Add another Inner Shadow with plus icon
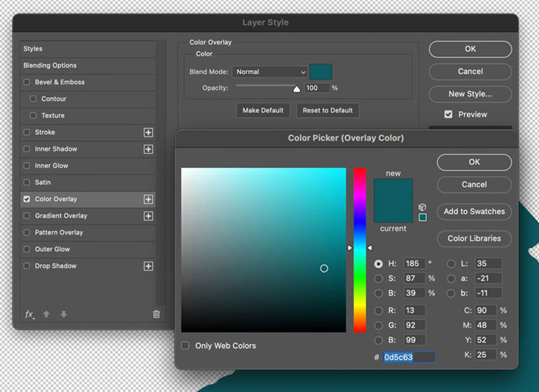 tap(148, 149)
